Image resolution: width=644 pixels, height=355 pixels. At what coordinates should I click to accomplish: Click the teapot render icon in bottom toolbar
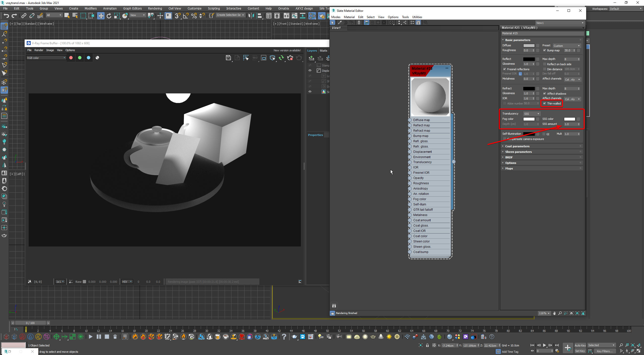click(294, 337)
